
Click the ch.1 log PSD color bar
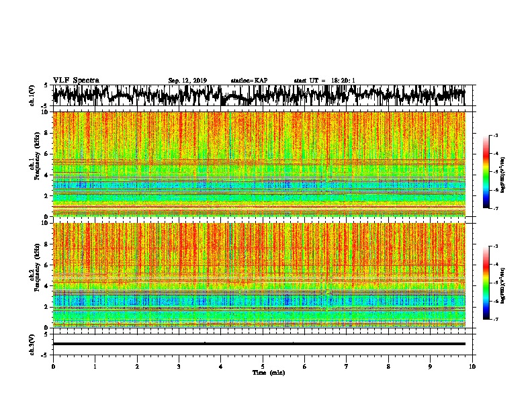point(486,172)
